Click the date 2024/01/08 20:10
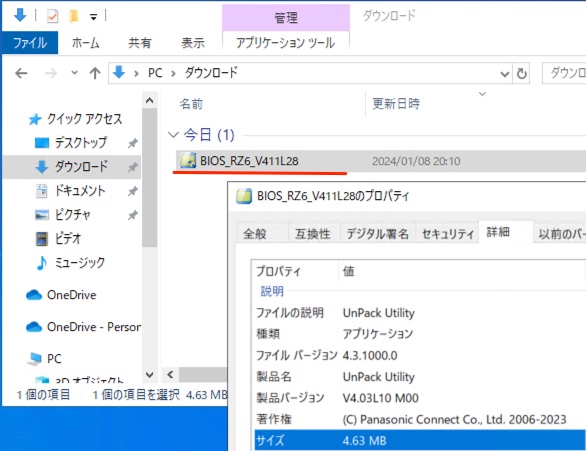 [416, 161]
